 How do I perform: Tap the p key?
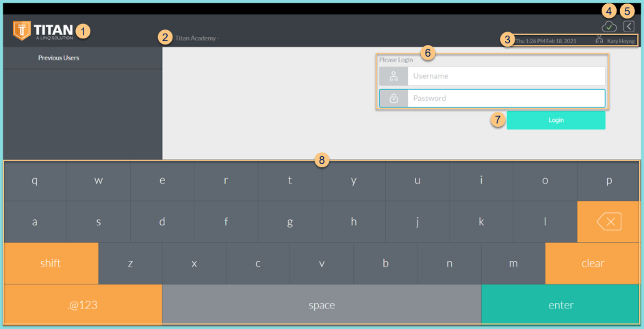click(608, 180)
